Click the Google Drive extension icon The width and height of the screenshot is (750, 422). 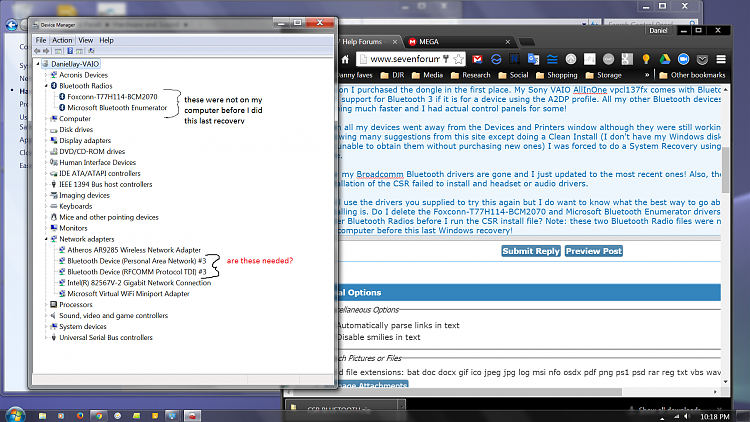click(665, 59)
